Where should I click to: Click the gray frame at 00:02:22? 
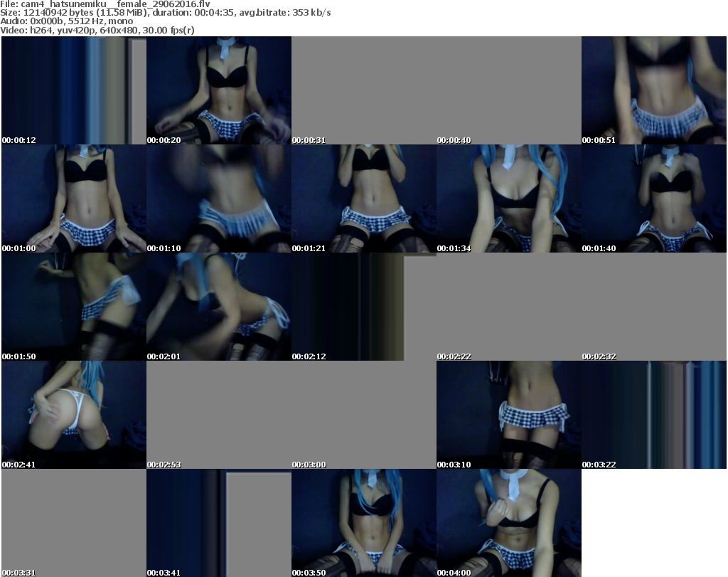pyautogui.click(x=509, y=307)
